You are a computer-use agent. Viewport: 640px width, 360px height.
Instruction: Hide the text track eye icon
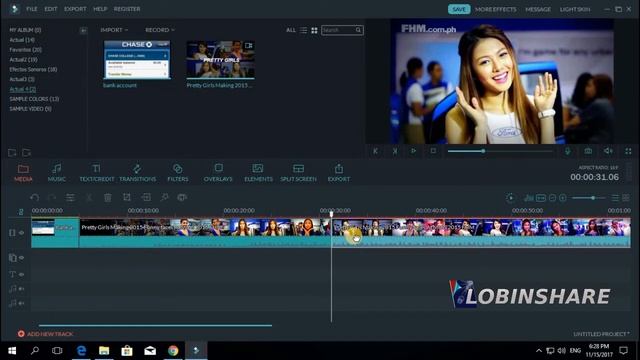22,274
